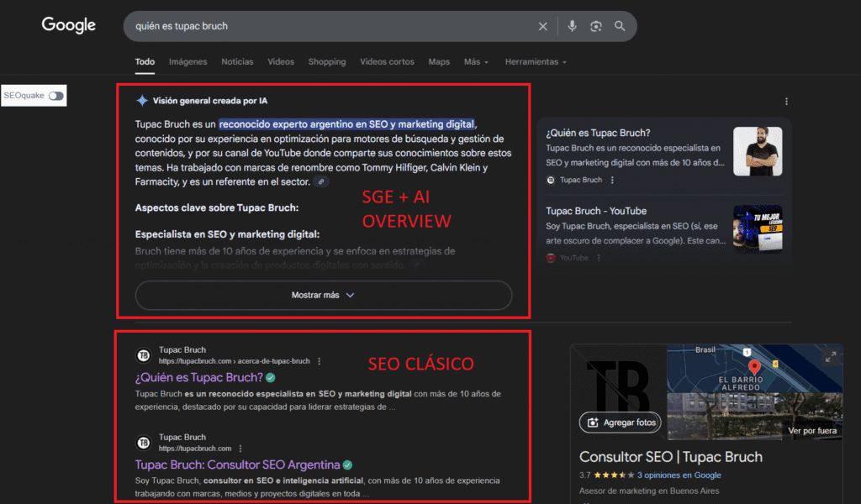Switch to the Imágenes tab
Image resolution: width=861 pixels, height=504 pixels.
pos(188,61)
